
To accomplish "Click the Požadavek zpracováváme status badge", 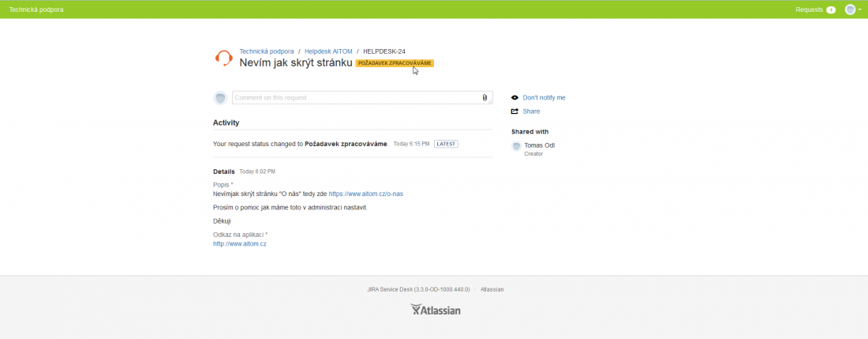I will point(395,63).
